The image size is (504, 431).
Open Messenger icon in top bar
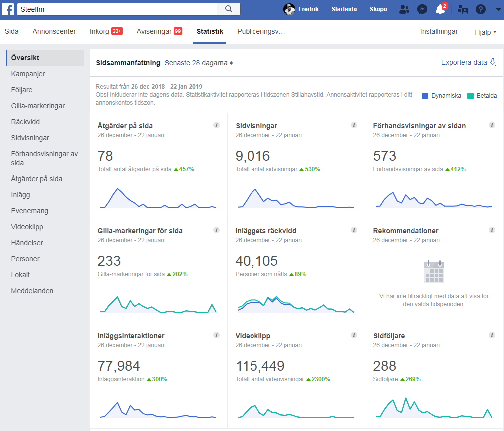[422, 9]
